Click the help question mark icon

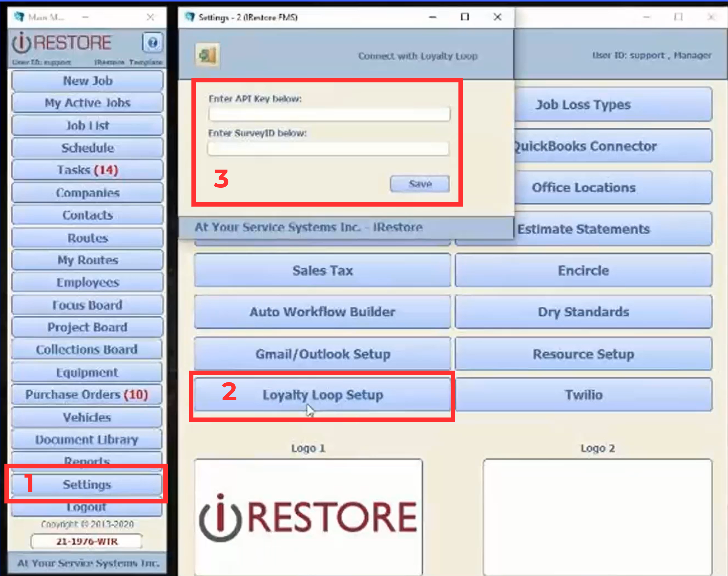point(152,43)
